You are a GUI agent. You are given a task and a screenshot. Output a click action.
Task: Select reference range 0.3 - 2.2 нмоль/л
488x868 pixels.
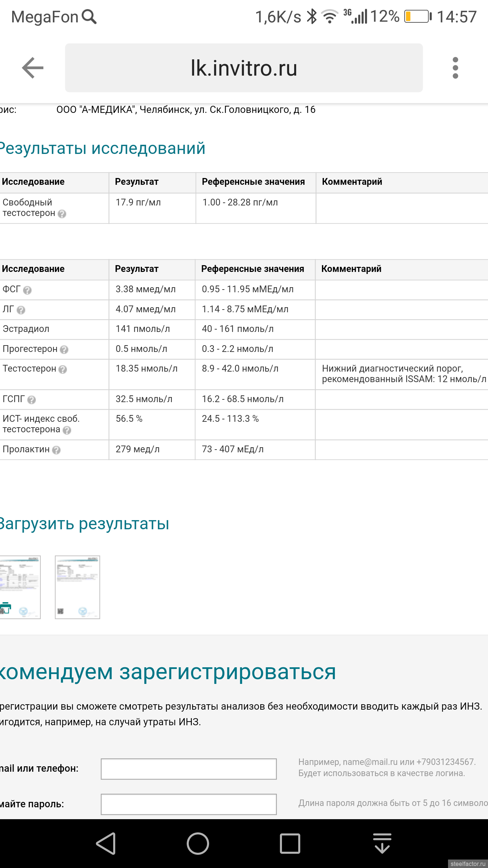pyautogui.click(x=238, y=349)
